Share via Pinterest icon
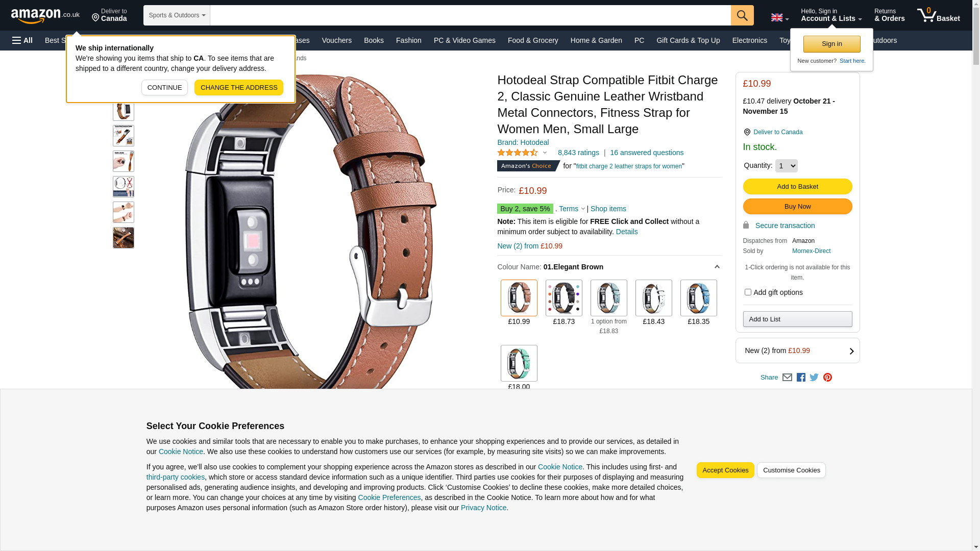The width and height of the screenshot is (980, 551). tap(827, 378)
